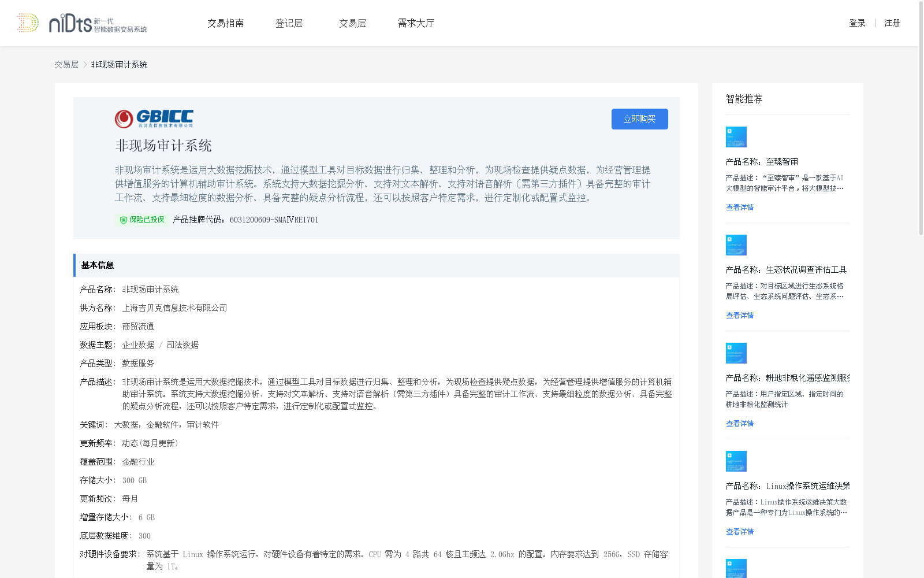Click the 动态(每月更新) update frequency value
The width and height of the screenshot is (924, 578).
pyautogui.click(x=150, y=443)
